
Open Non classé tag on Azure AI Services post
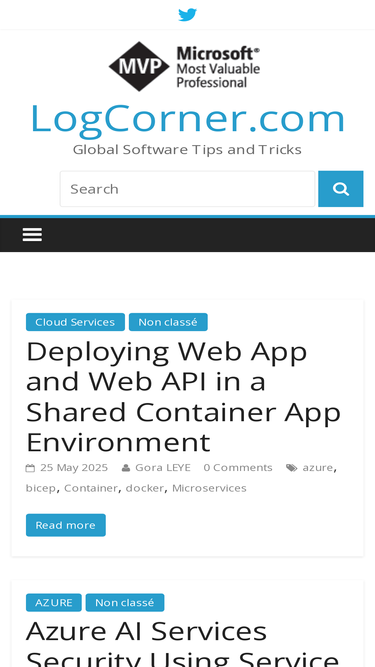[x=125, y=602]
